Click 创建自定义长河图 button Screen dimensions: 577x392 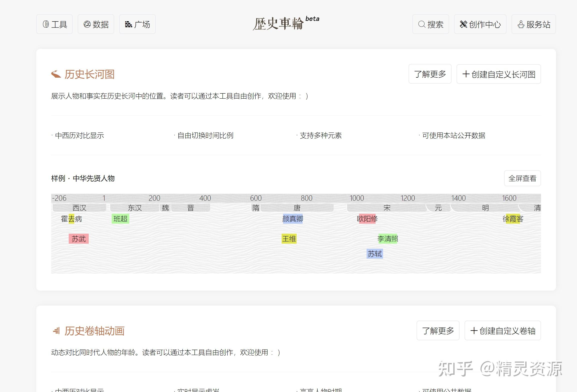click(x=499, y=74)
